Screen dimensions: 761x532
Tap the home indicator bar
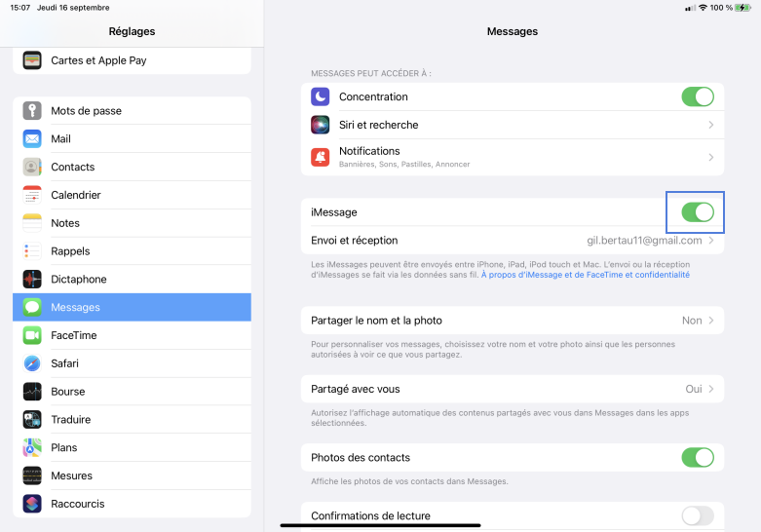pyautogui.click(x=380, y=525)
